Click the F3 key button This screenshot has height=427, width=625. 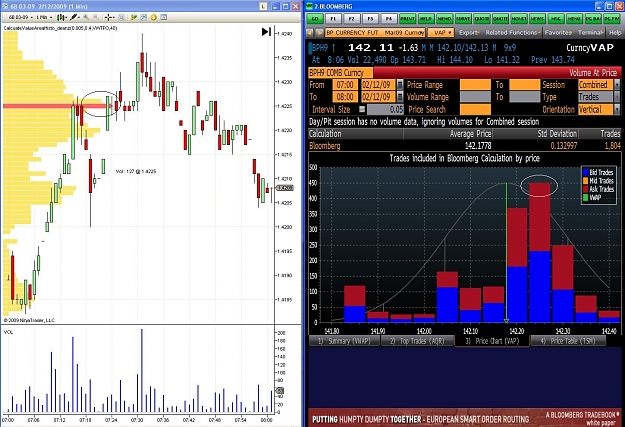(x=370, y=18)
